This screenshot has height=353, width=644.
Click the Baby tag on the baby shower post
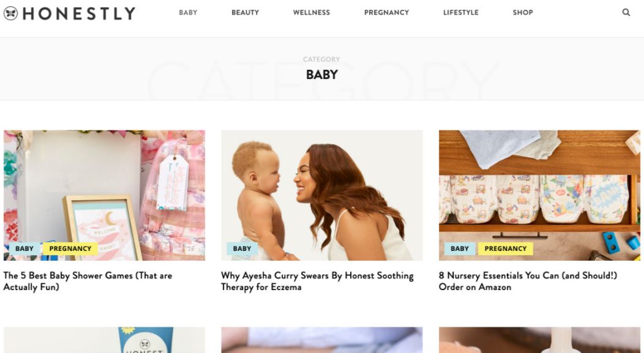coord(24,248)
